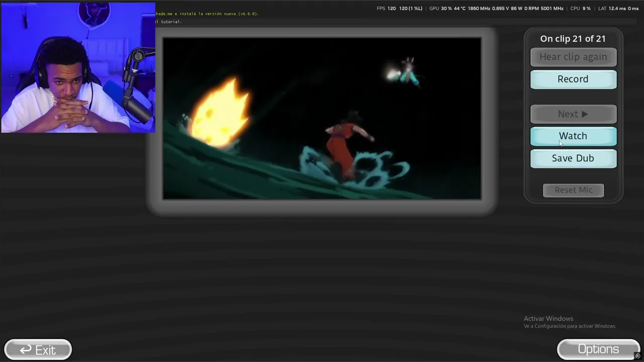Click the FPS 120 performance readout

tap(399, 9)
